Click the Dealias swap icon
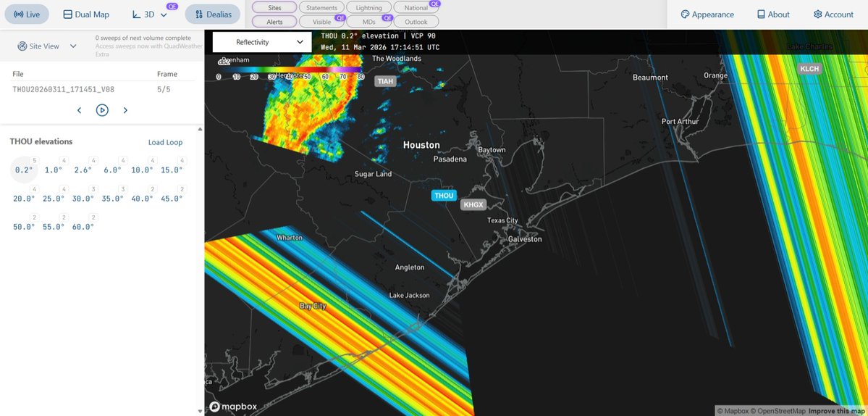 (x=199, y=14)
